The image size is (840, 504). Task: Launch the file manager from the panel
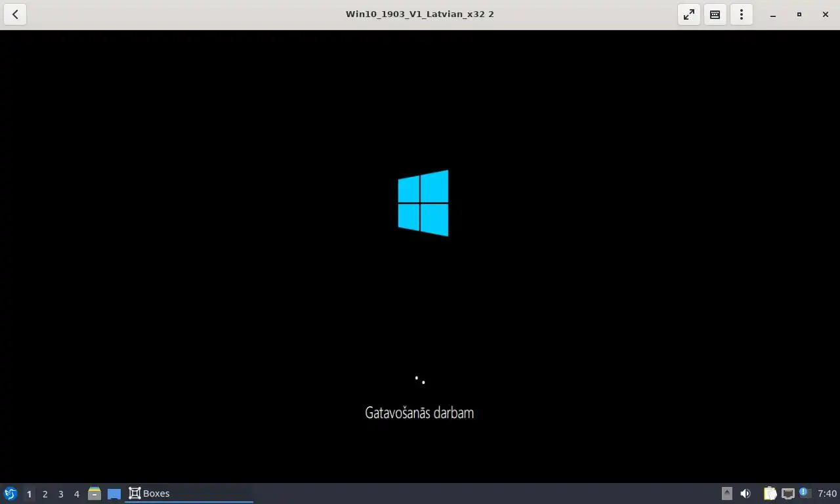94,493
